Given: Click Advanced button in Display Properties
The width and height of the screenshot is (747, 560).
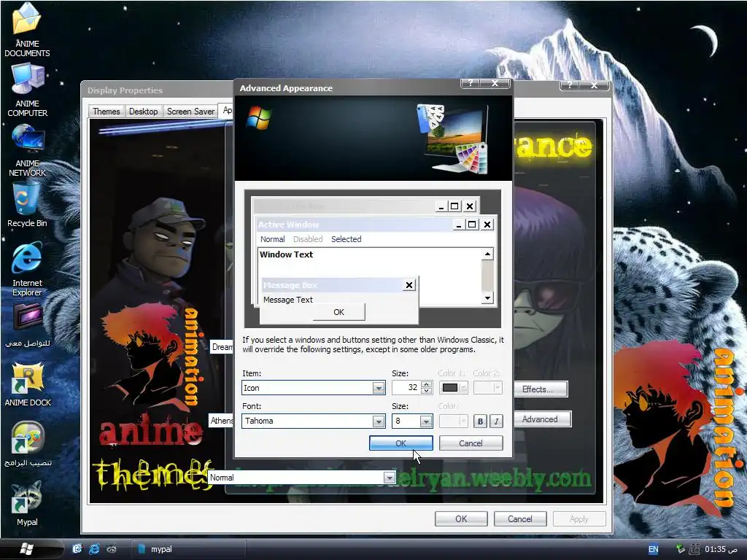Looking at the screenshot, I should pyautogui.click(x=542, y=419).
